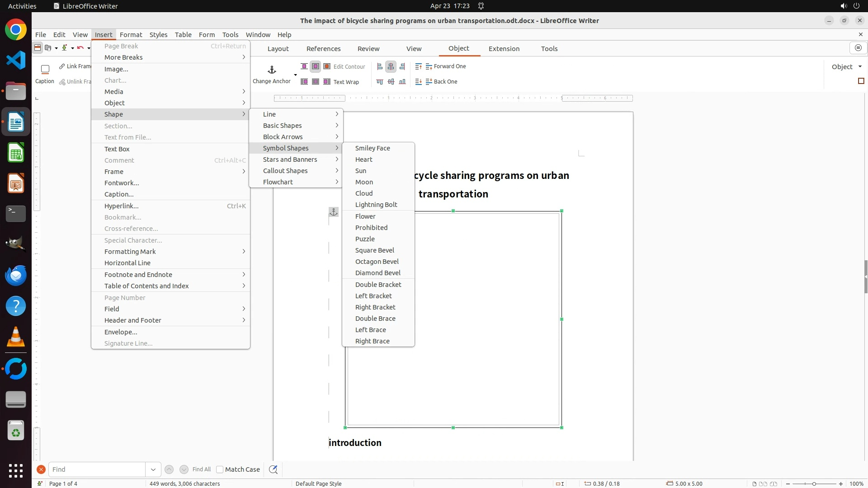Viewport: 868px width, 488px height.
Task: Click the Find All button
Action: click(x=202, y=469)
